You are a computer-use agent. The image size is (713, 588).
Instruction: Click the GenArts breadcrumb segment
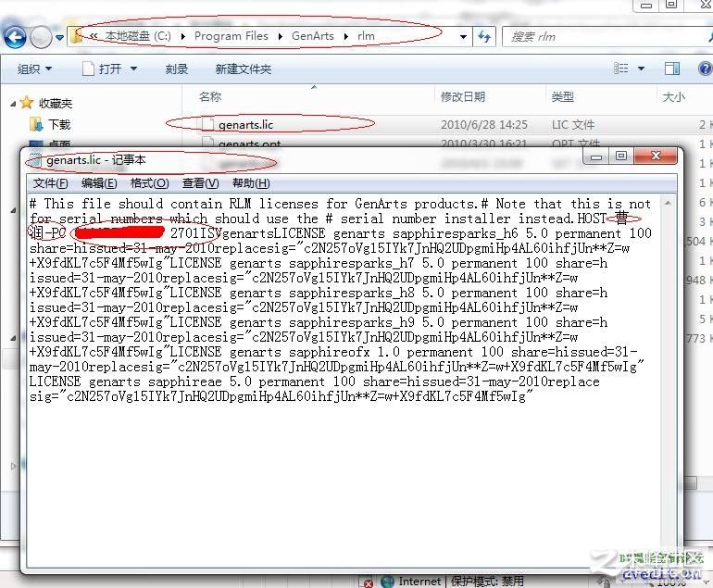pos(312,36)
